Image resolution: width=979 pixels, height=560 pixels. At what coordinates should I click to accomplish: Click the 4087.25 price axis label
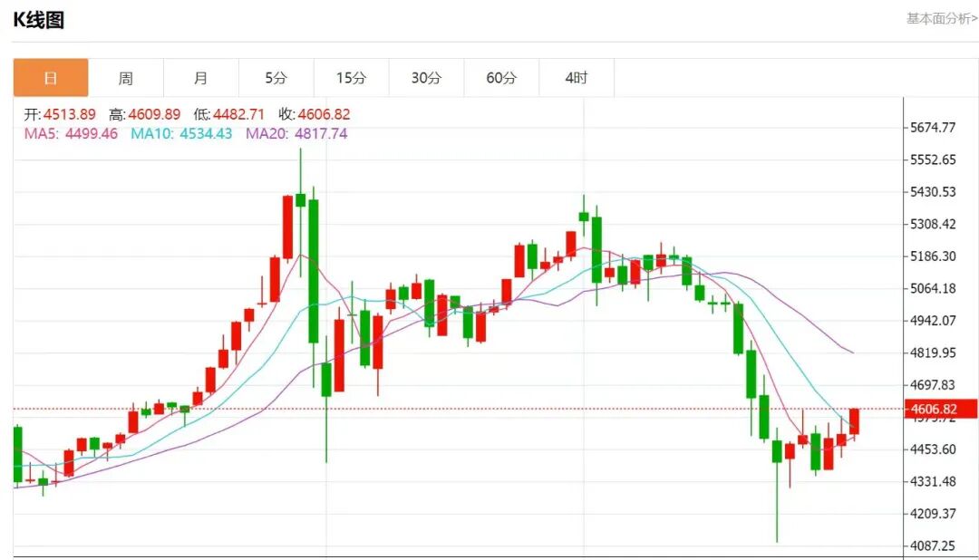tap(934, 546)
